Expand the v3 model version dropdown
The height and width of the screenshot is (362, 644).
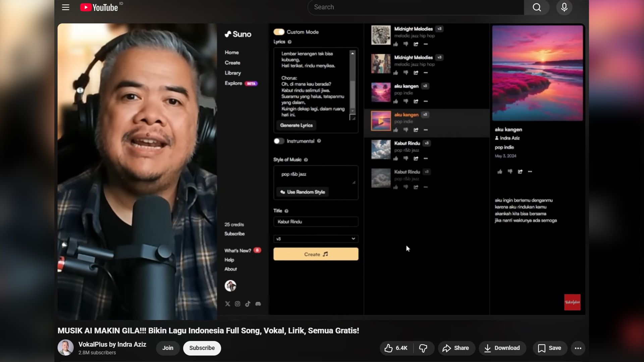[x=316, y=239]
